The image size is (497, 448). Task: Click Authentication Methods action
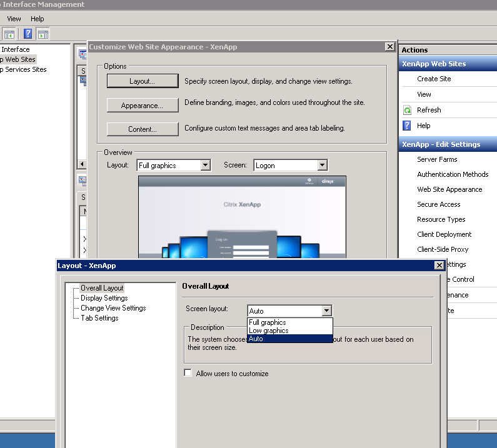click(453, 174)
